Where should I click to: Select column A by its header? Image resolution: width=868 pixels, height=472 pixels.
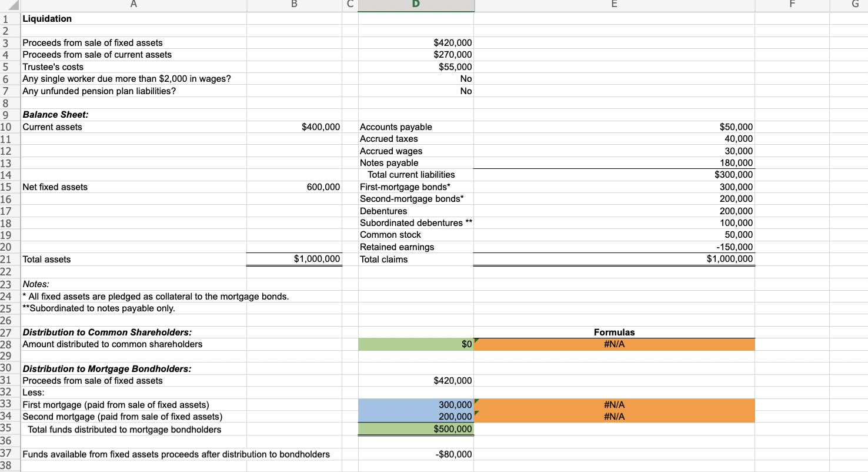click(133, 5)
